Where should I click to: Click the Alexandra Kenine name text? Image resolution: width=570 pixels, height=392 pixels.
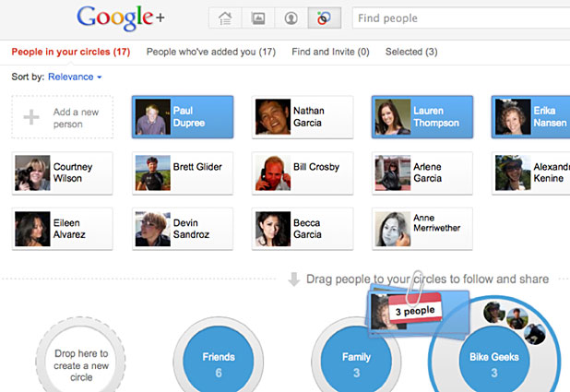point(552,172)
